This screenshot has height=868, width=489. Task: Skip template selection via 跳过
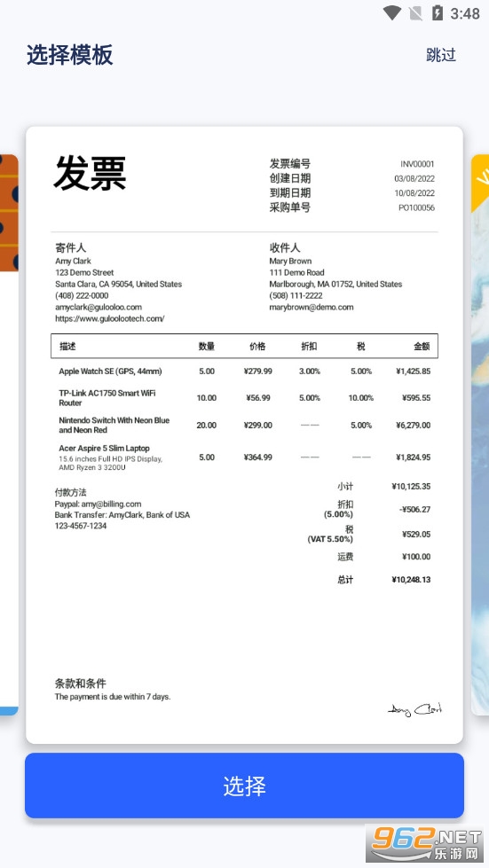441,55
